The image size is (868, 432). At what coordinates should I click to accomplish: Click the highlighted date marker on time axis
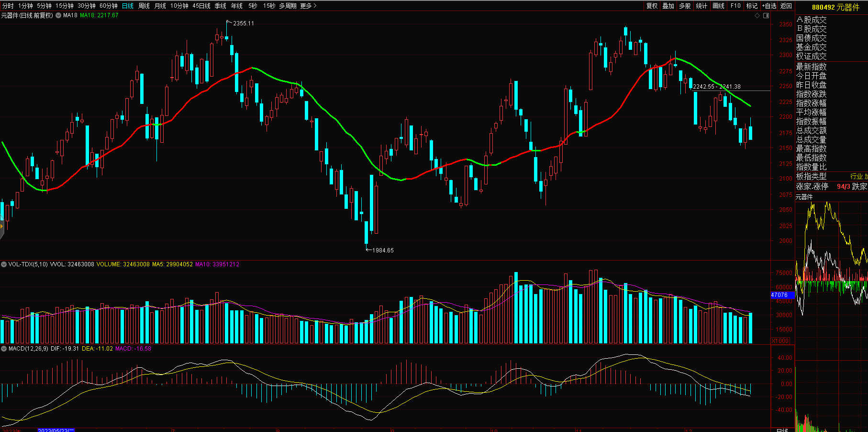pyautogui.click(x=56, y=430)
